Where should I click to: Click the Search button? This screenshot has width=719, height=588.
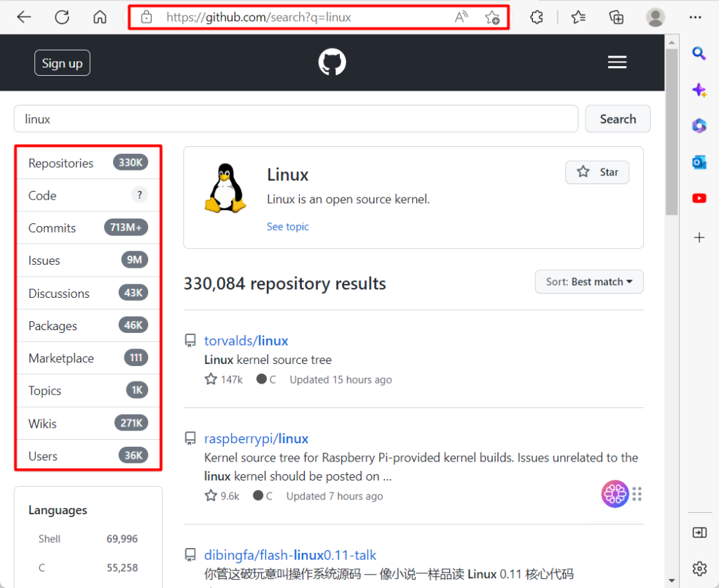tap(618, 119)
